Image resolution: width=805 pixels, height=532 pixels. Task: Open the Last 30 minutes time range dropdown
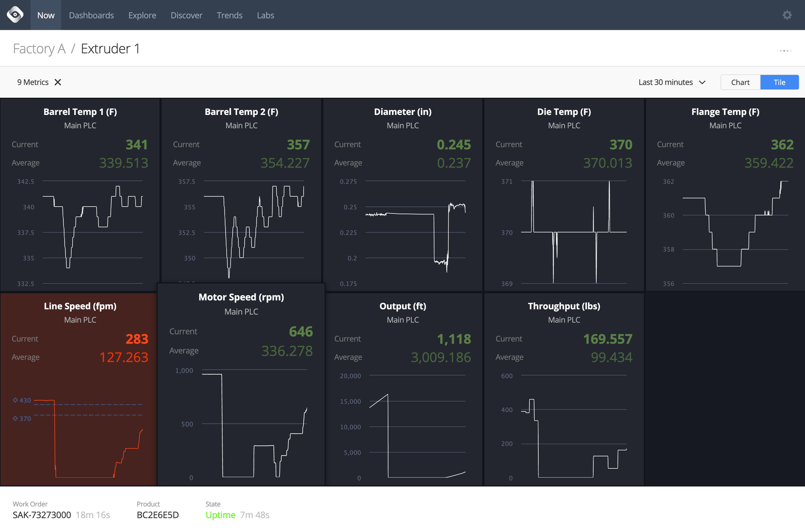pyautogui.click(x=665, y=82)
